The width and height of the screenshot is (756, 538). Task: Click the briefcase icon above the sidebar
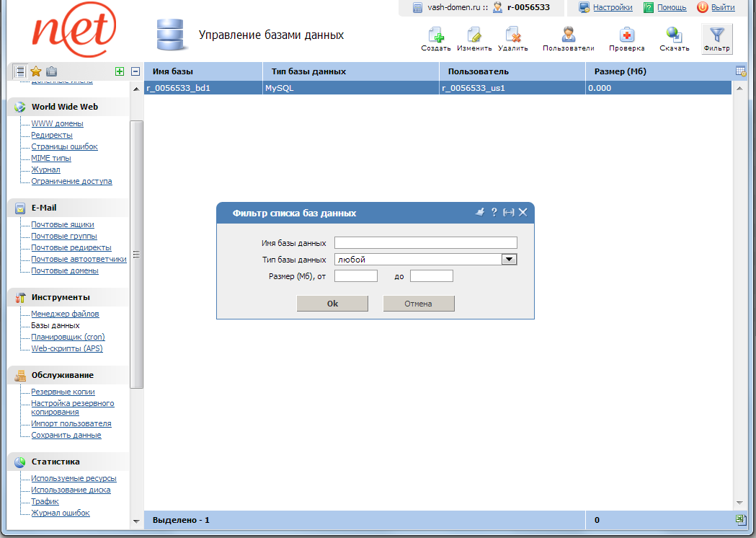tap(51, 71)
